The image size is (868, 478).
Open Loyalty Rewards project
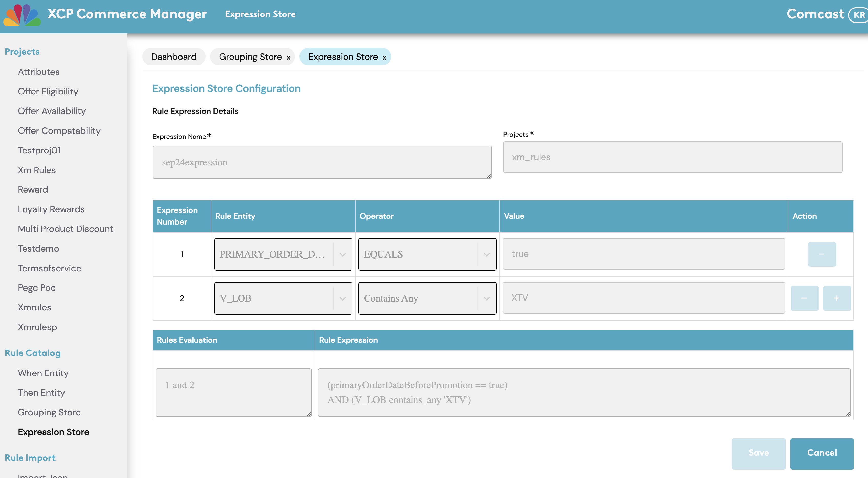pyautogui.click(x=51, y=209)
